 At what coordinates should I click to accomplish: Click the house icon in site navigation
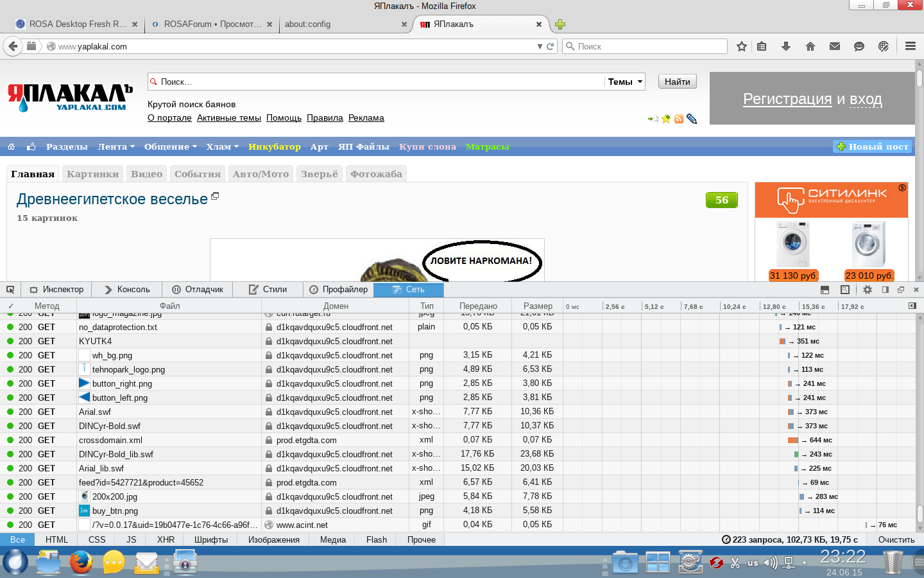coord(11,146)
